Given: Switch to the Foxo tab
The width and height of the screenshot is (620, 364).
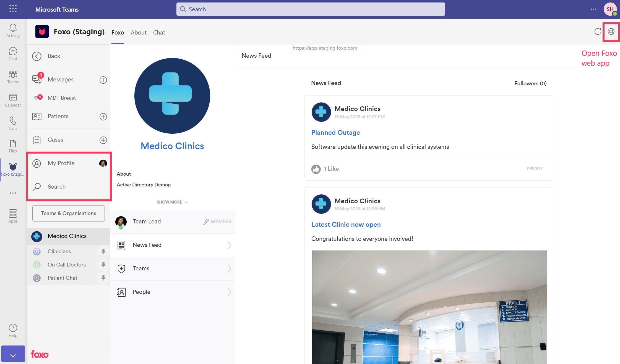Looking at the screenshot, I should tap(118, 33).
